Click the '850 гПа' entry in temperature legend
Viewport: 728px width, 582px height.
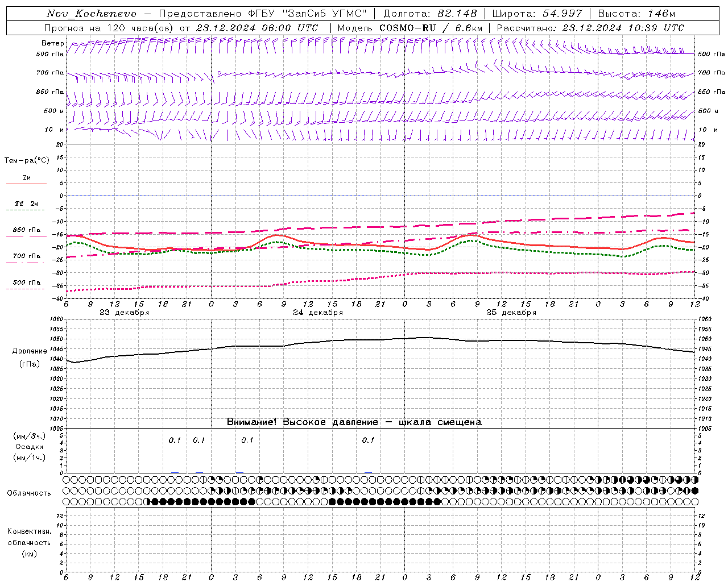tap(27, 230)
